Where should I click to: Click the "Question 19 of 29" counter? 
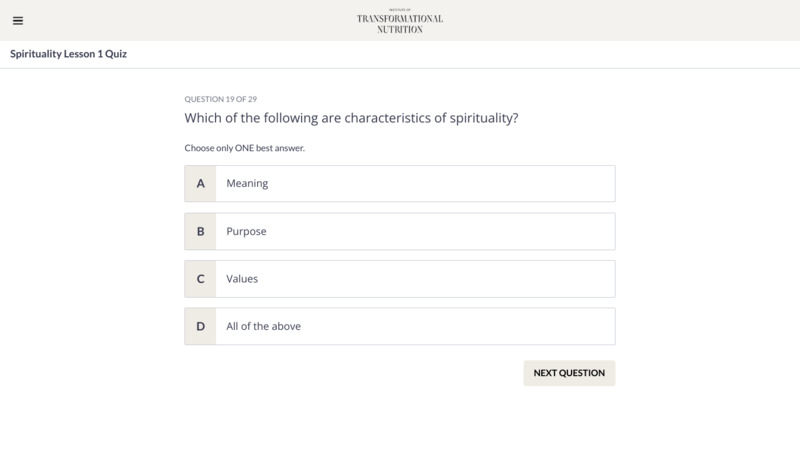coord(220,99)
